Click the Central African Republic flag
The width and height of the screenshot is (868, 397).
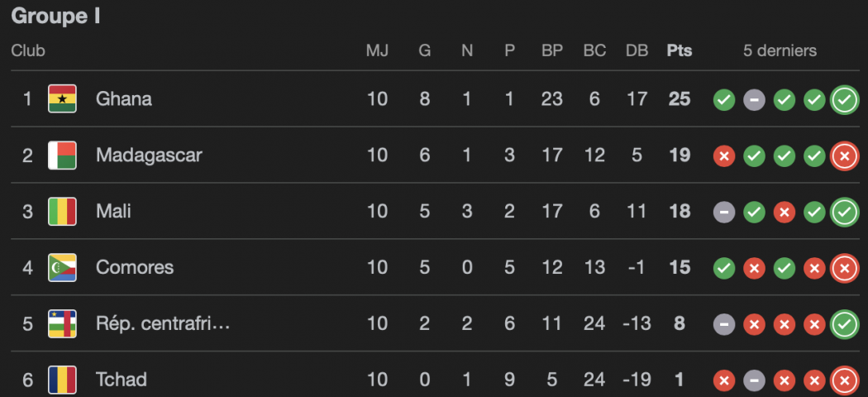tap(62, 324)
